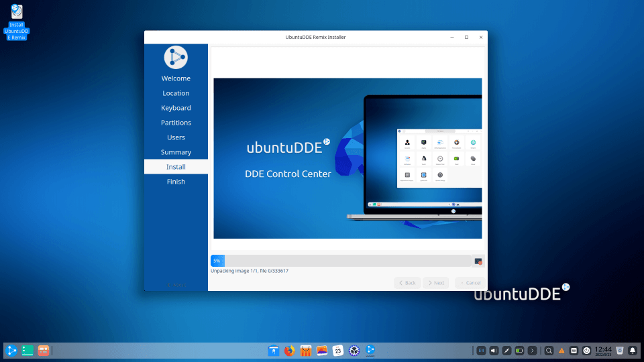Select the Install step in the sidebar
The height and width of the screenshot is (362, 644).
pyautogui.click(x=176, y=167)
